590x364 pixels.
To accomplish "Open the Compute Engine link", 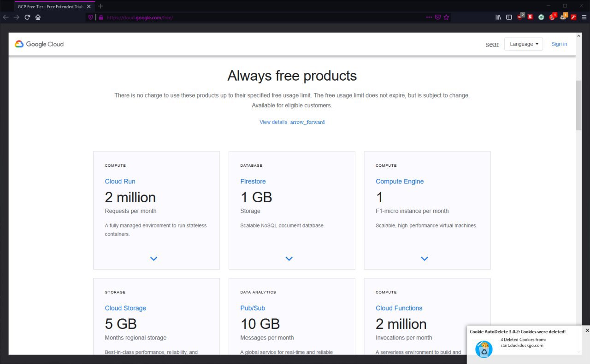I will 400,182.
